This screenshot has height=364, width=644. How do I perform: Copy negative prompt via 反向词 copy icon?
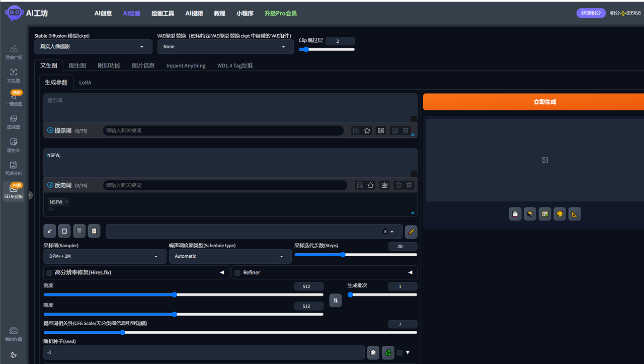398,185
